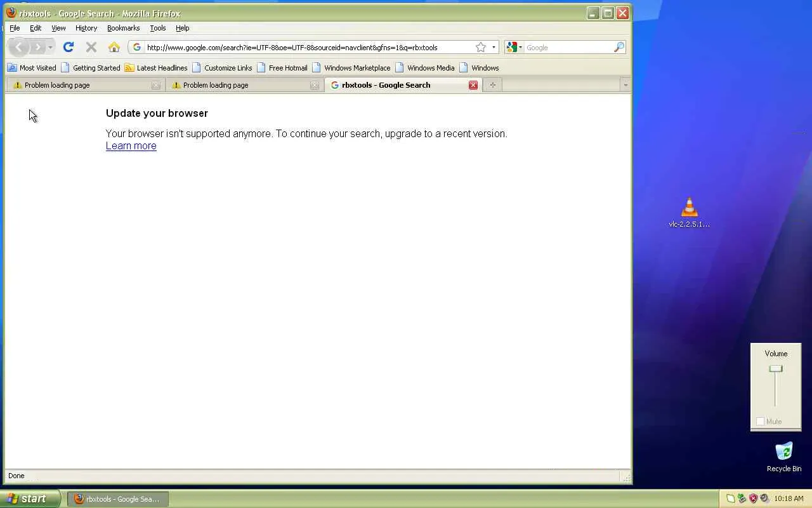
Task: Select the rbxtools - Google Search tab
Action: [x=402, y=85]
